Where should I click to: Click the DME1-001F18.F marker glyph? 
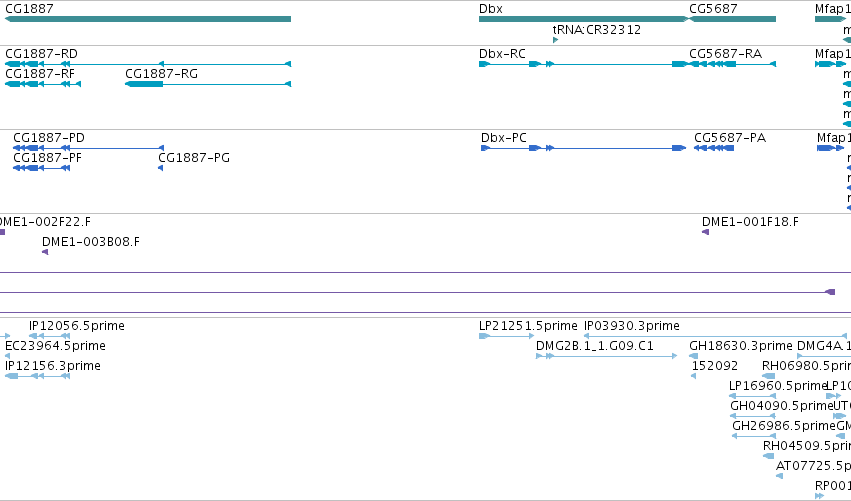point(706,232)
